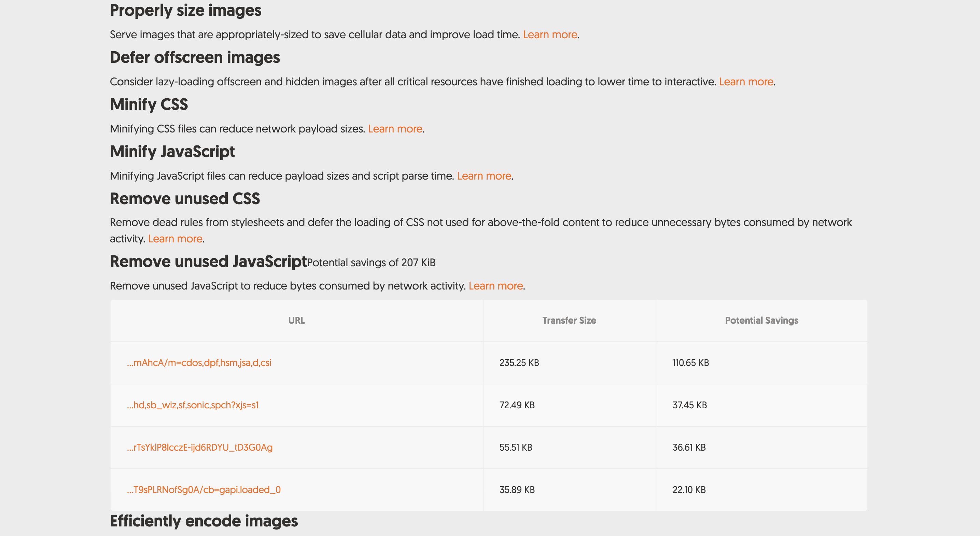
Task: Click the Potential Savings column header
Action: coord(761,321)
